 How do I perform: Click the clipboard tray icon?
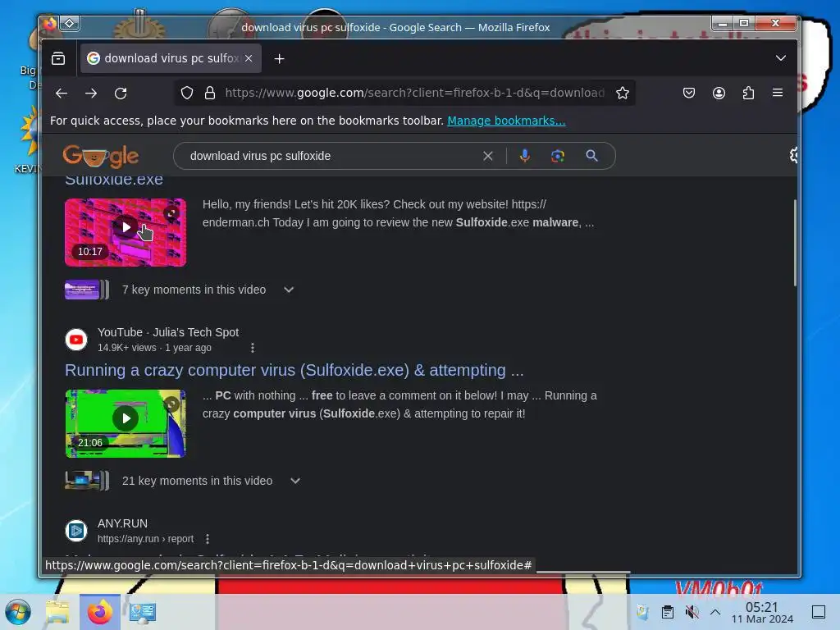click(668, 612)
